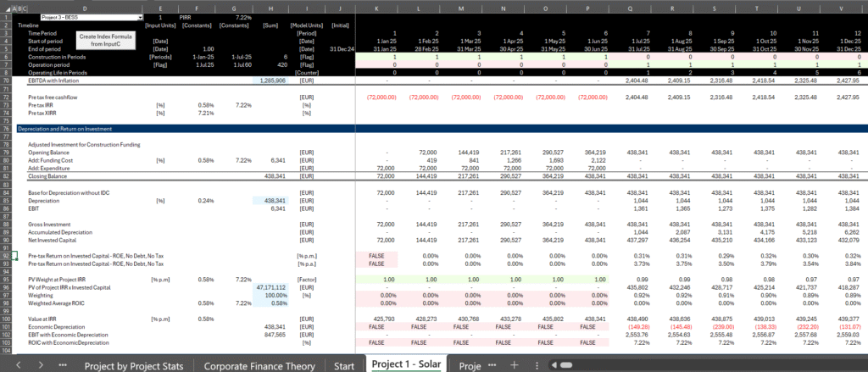Select the Project 1 - Solar tab
Screen dimensions: 868x372
(x=406, y=364)
